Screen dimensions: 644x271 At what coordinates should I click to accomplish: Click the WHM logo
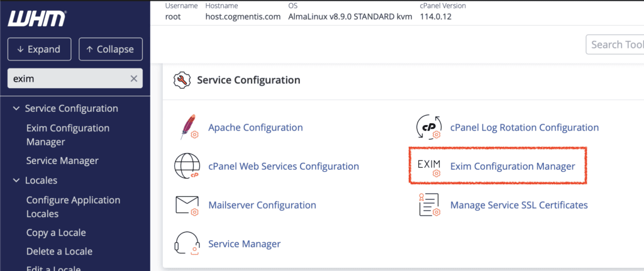[36, 19]
